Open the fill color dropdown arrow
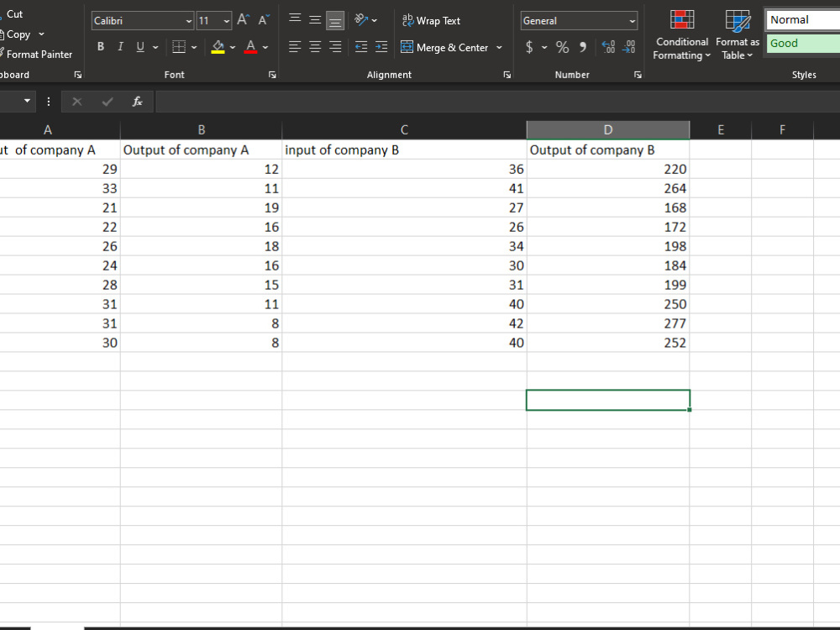840x630 pixels. [233, 47]
